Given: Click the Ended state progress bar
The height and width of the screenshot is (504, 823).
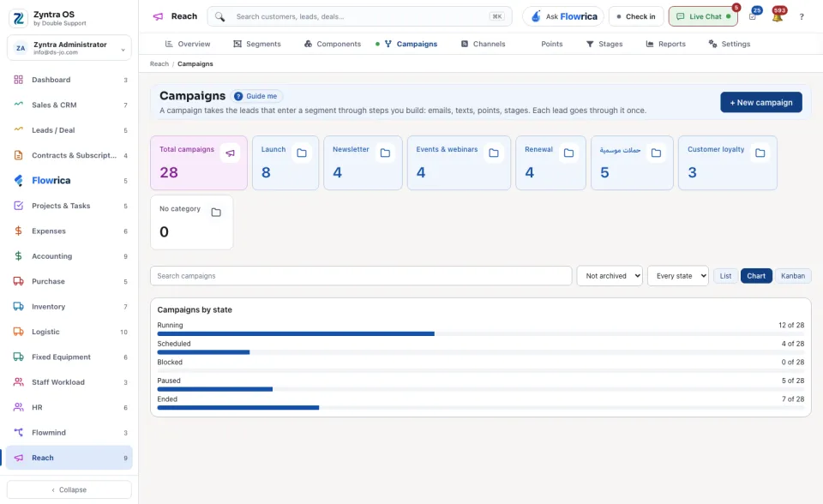Looking at the screenshot, I should [x=481, y=407].
